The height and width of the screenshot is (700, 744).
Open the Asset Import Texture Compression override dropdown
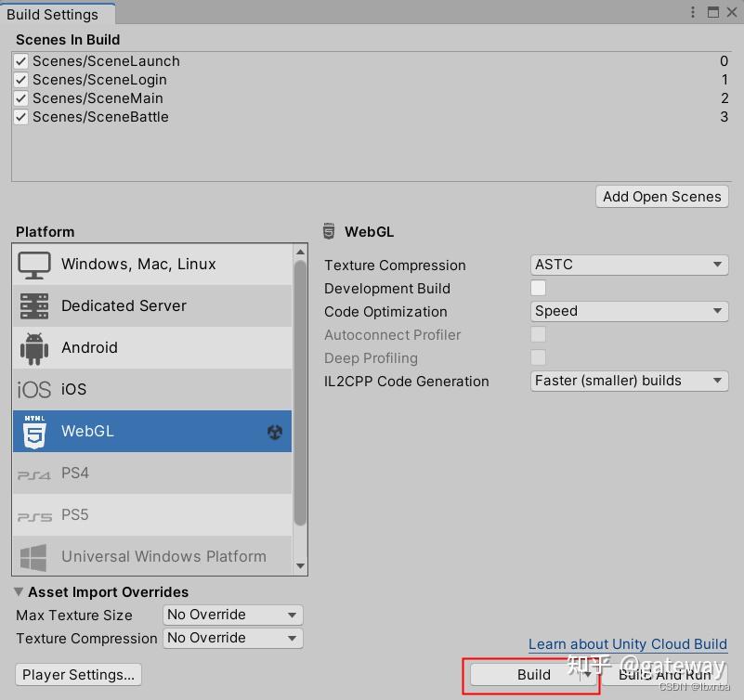click(x=232, y=639)
